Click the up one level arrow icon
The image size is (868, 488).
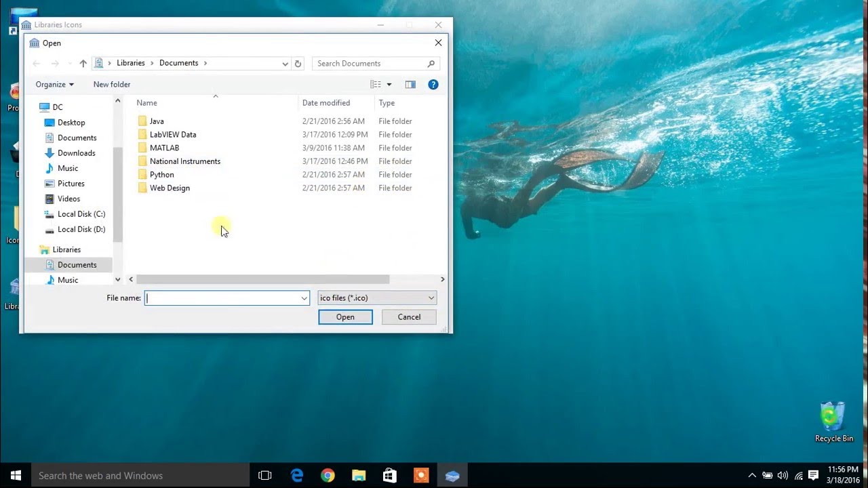pyautogui.click(x=83, y=63)
